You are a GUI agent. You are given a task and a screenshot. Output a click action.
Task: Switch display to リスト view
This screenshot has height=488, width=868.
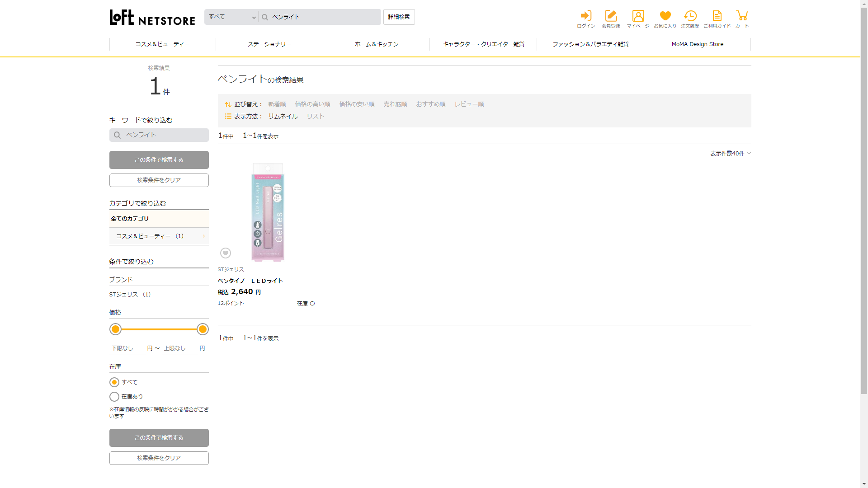(315, 116)
